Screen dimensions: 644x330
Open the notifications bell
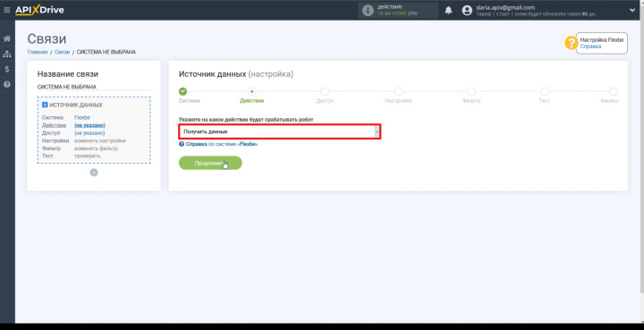click(x=448, y=10)
